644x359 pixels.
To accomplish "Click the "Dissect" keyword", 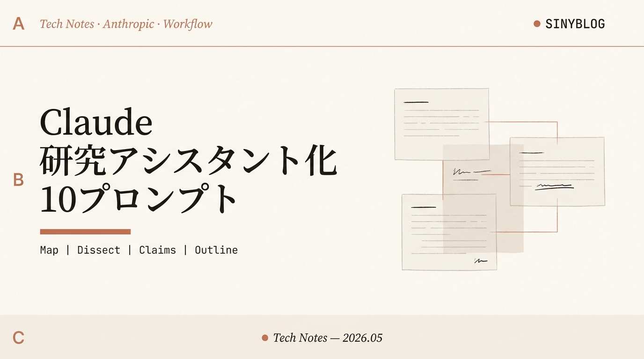I will click(x=99, y=250).
